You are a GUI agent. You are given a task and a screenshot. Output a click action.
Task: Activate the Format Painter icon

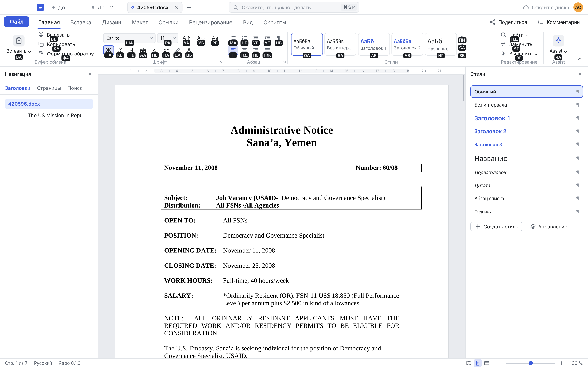[x=41, y=54]
